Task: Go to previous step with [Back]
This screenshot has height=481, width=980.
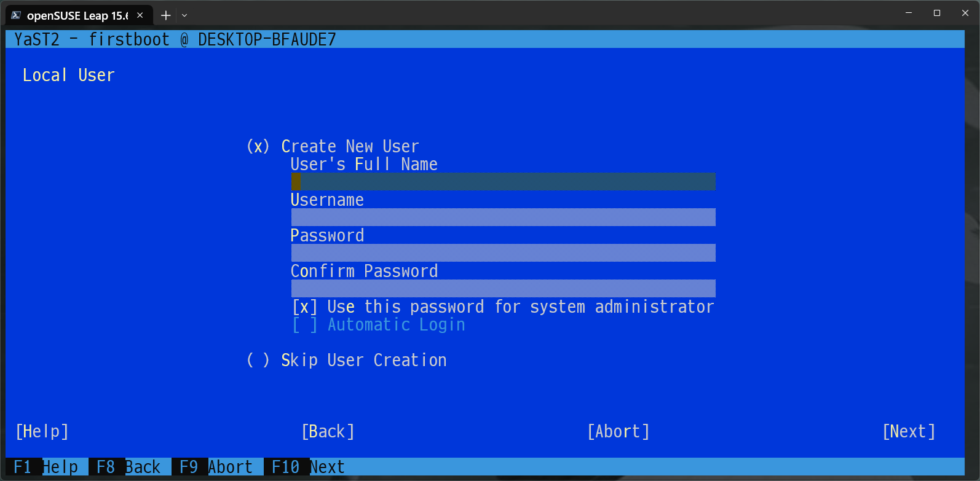Action: (x=328, y=432)
